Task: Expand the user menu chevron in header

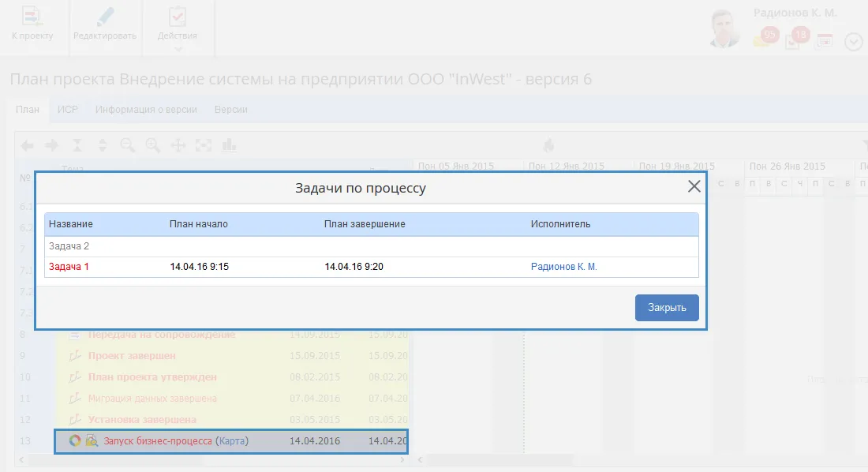Action: pos(854,42)
